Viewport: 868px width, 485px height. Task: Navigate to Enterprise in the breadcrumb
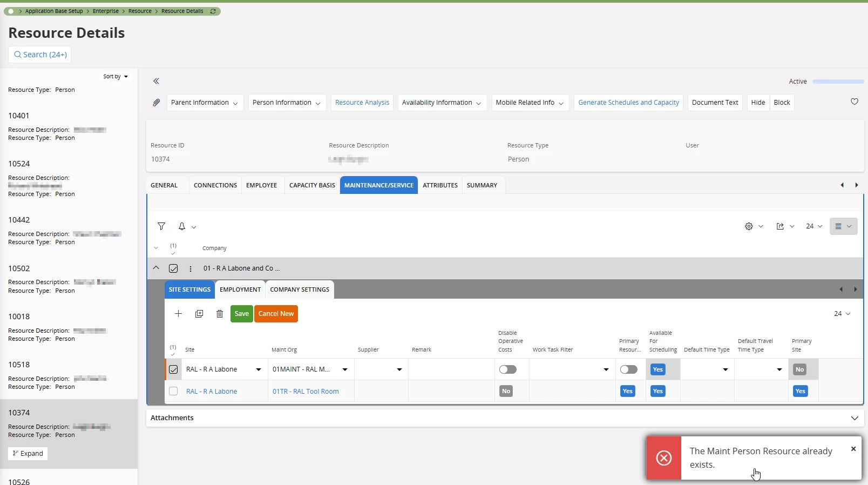(x=106, y=11)
